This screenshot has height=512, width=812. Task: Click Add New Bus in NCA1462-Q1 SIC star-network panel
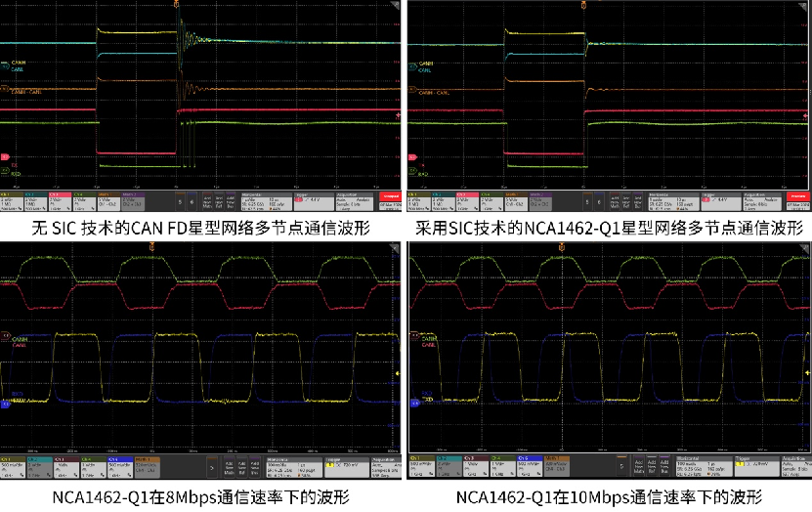tap(638, 201)
